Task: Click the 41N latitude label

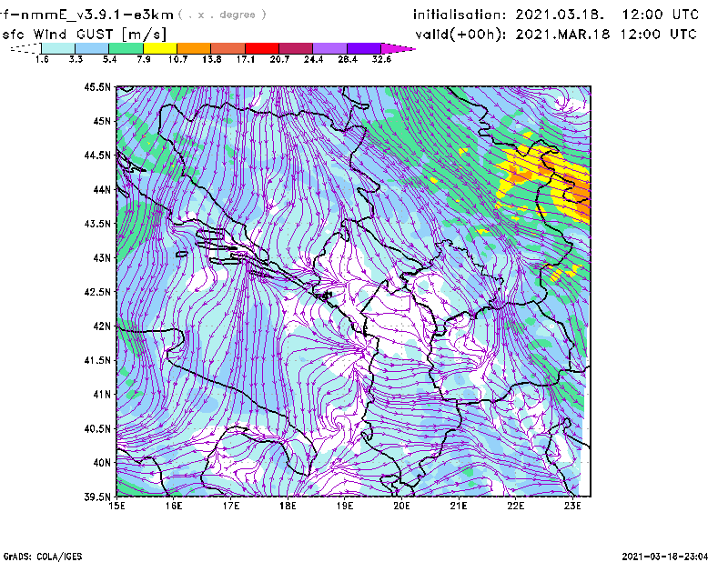Action: click(x=102, y=395)
